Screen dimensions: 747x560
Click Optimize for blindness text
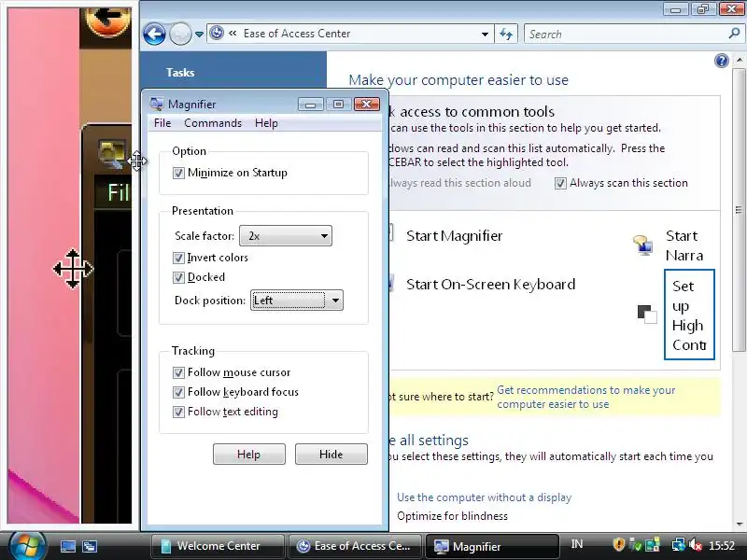pos(452,516)
